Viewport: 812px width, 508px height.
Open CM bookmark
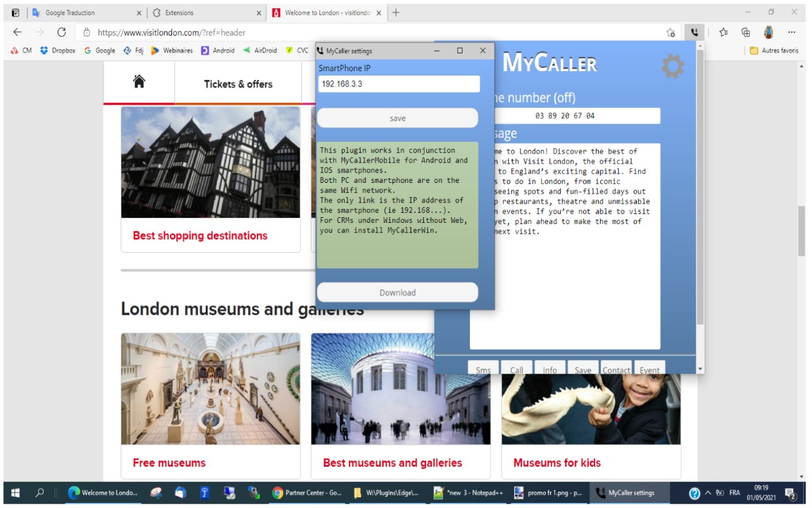pyautogui.click(x=21, y=51)
